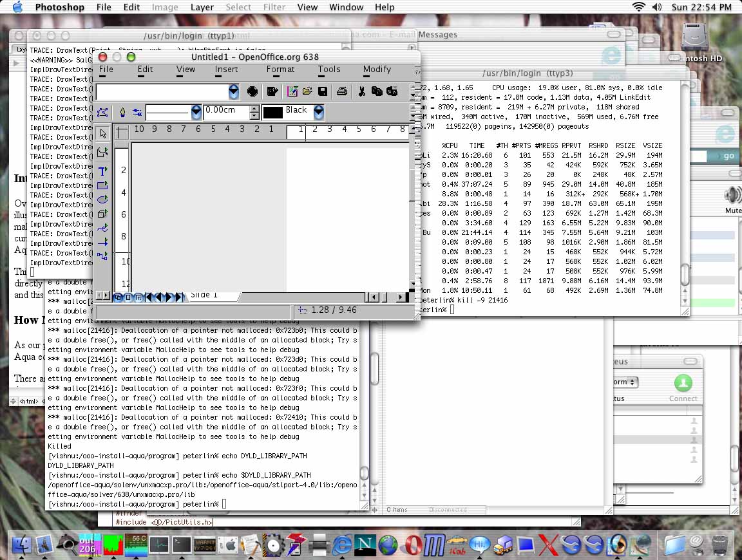Open the OpenOffice Edit menu
The image size is (742, 560).
point(146,70)
